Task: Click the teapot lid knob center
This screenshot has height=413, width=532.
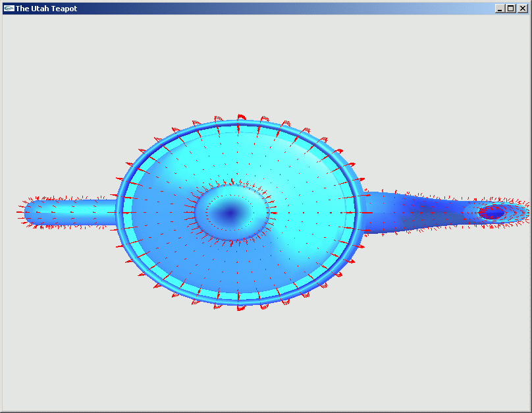Action: click(232, 213)
